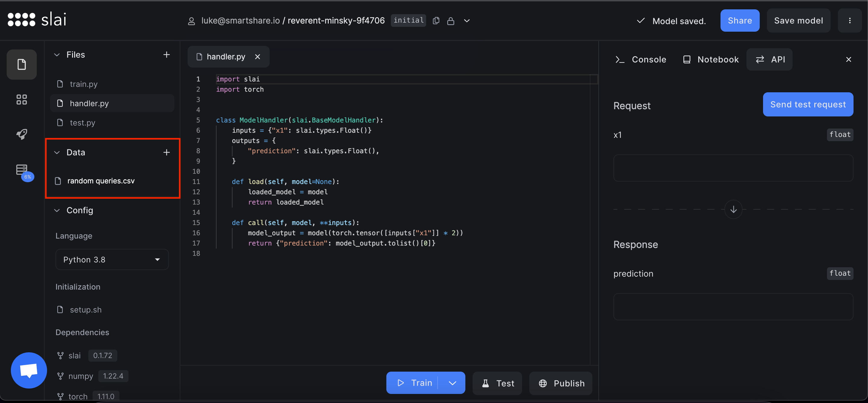The image size is (868, 403).
Task: Open the version dropdown chevron in header
Action: pos(467,21)
